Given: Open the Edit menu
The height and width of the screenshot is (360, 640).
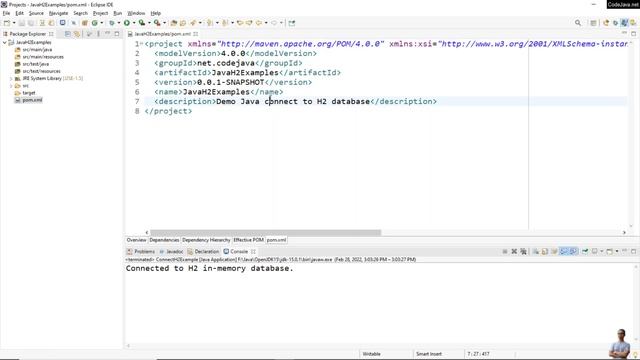Looking at the screenshot, I should [x=20, y=13].
